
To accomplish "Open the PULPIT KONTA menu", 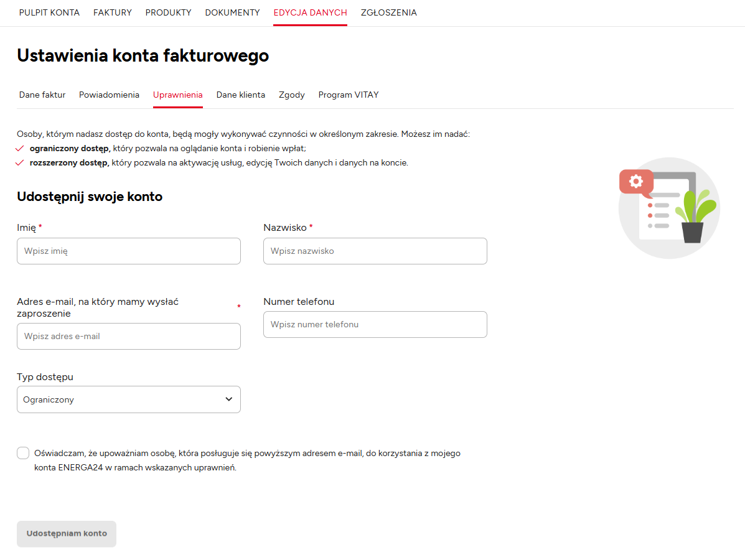I will click(x=49, y=12).
